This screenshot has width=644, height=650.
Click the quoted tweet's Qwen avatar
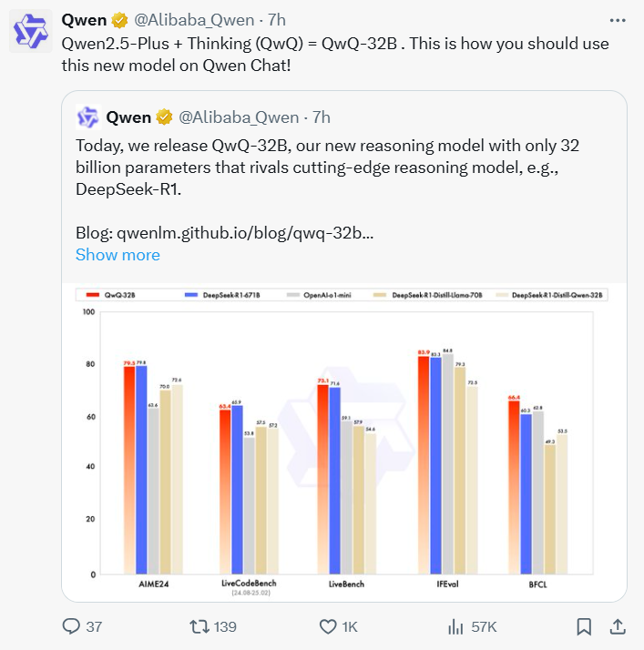tap(87, 117)
